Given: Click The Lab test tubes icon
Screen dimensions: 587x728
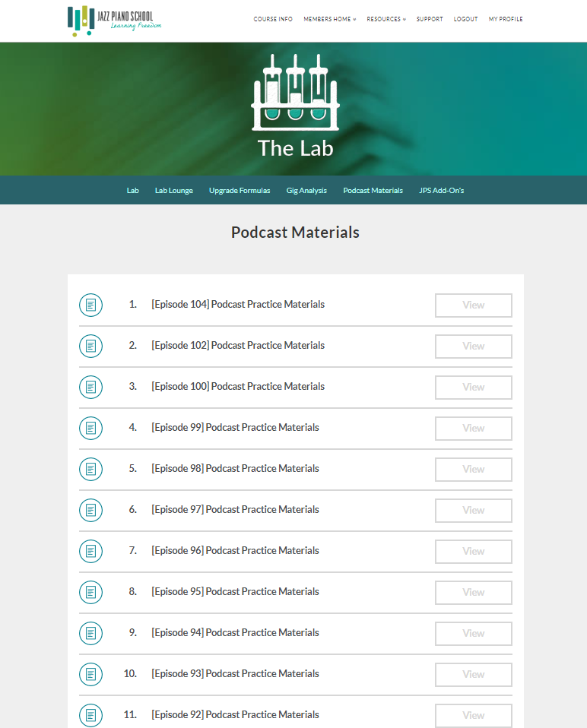Looking at the screenshot, I should pyautogui.click(x=295, y=93).
